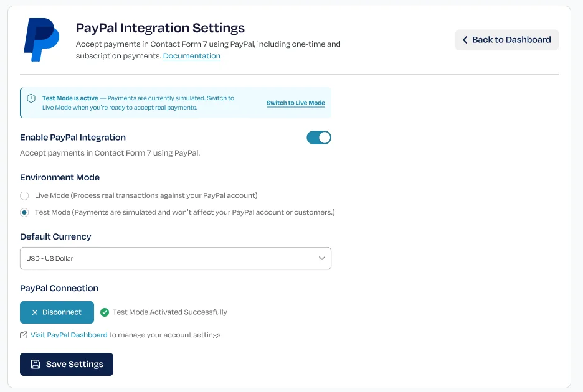Open the Documentation link
The height and width of the screenshot is (392, 583).
tap(191, 56)
